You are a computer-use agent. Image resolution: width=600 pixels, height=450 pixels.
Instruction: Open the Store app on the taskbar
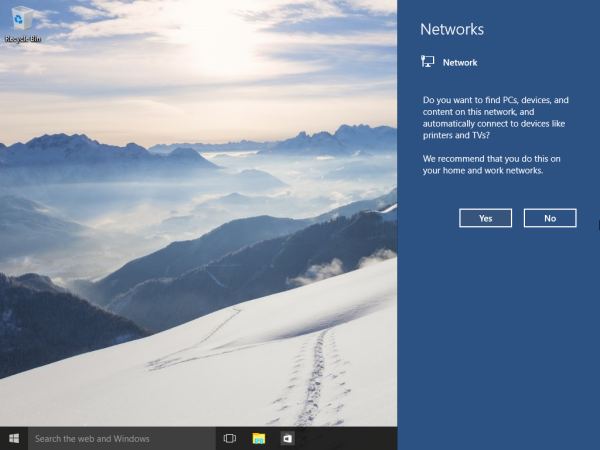click(x=287, y=438)
